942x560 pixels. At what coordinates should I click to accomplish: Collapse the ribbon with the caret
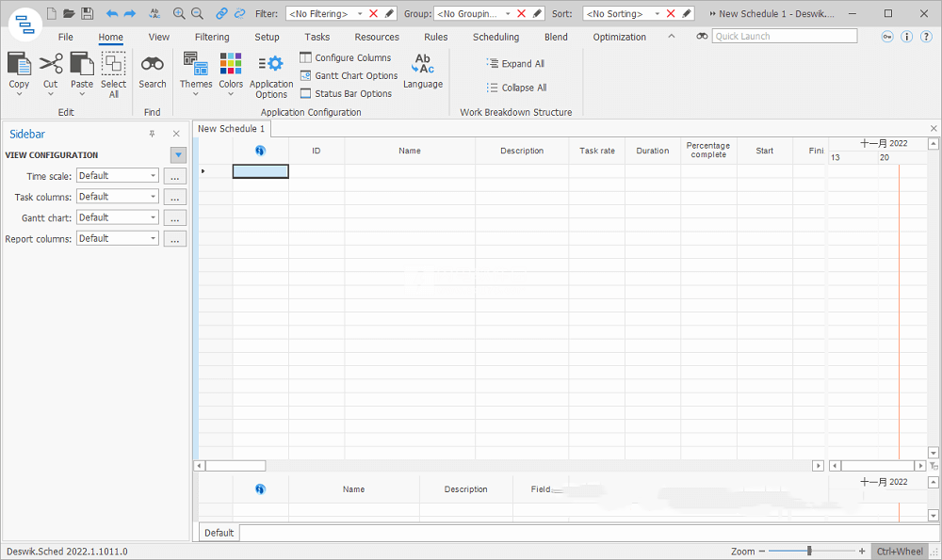click(671, 37)
